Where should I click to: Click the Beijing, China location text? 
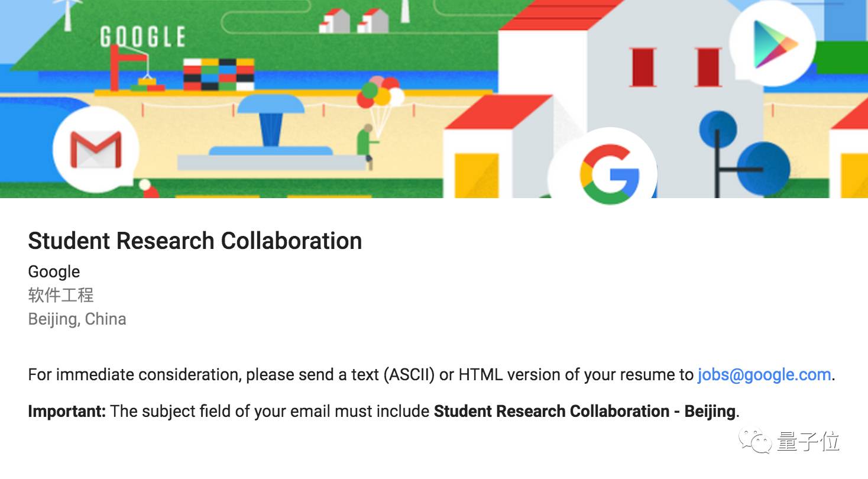(x=77, y=319)
